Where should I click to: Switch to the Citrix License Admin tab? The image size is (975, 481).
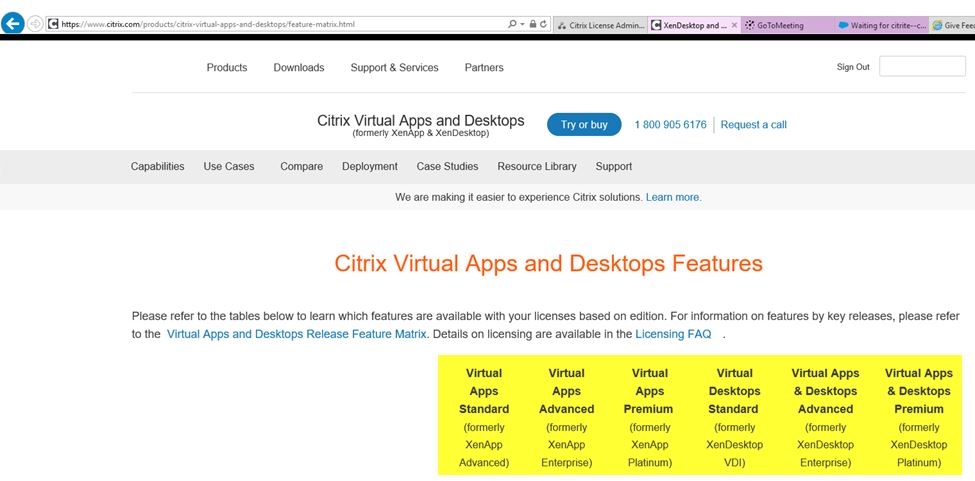[x=600, y=25]
